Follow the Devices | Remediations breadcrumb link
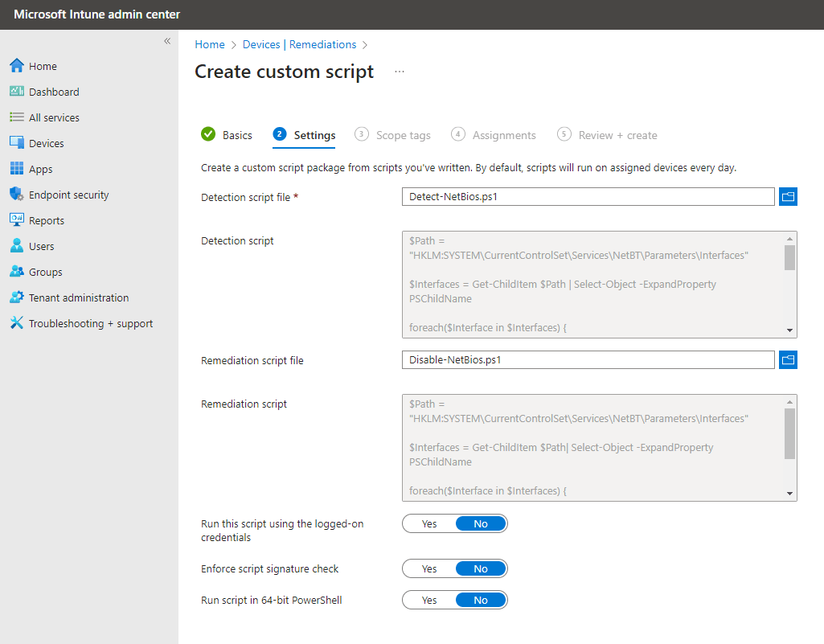The height and width of the screenshot is (644, 824). click(299, 45)
